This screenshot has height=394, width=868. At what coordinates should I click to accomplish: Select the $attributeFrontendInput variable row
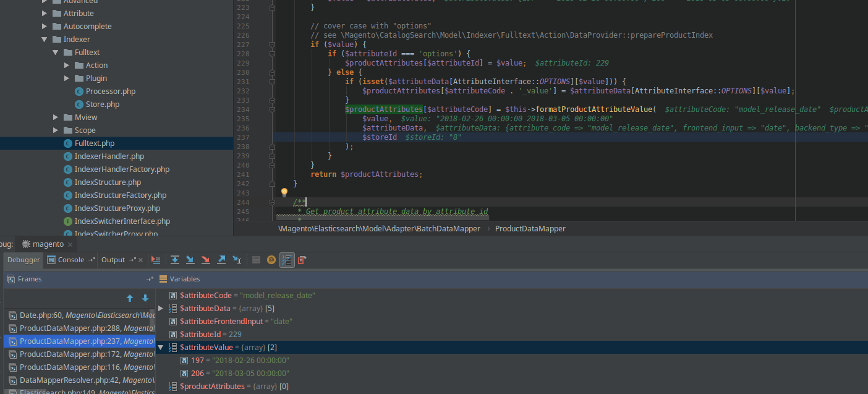pos(512,322)
